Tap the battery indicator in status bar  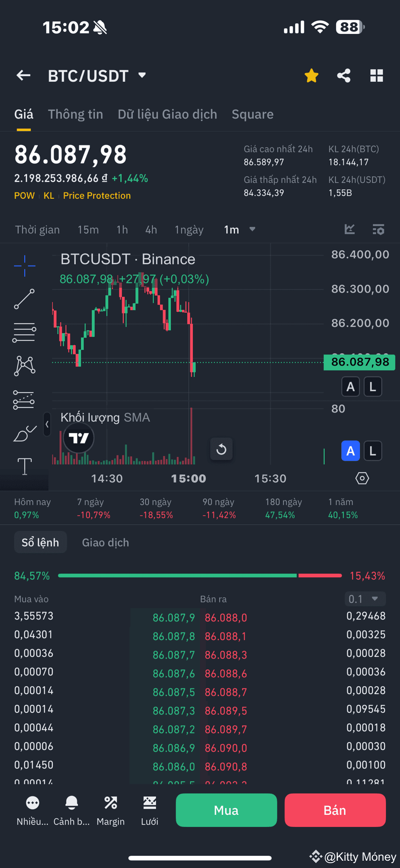(x=350, y=27)
